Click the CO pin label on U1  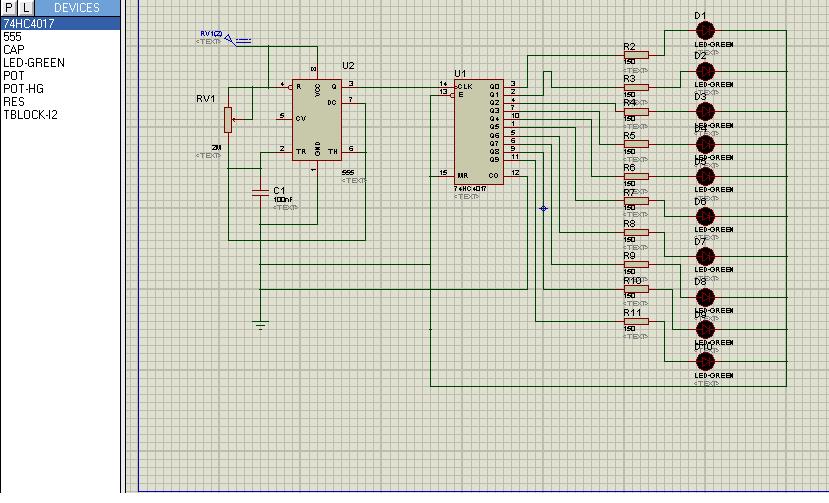point(493,175)
